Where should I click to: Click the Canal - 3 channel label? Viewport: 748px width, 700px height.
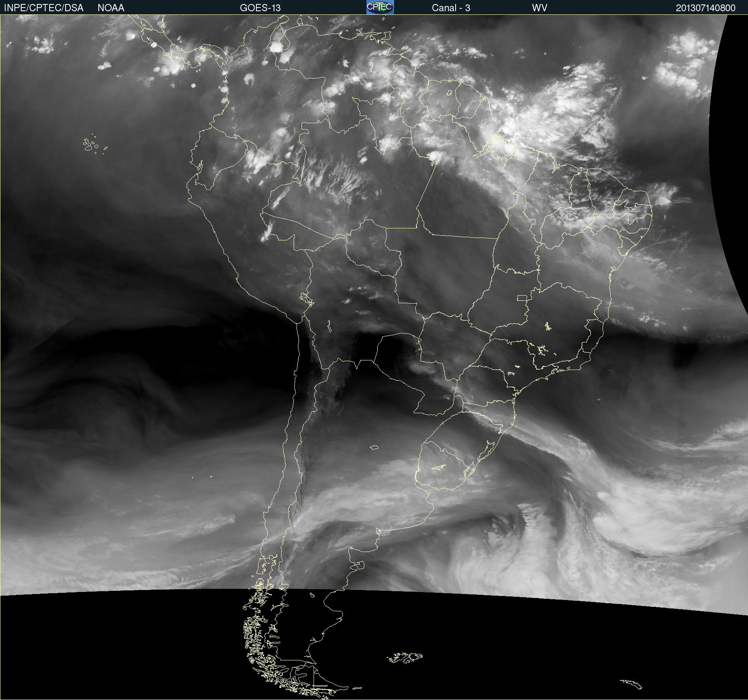click(451, 8)
